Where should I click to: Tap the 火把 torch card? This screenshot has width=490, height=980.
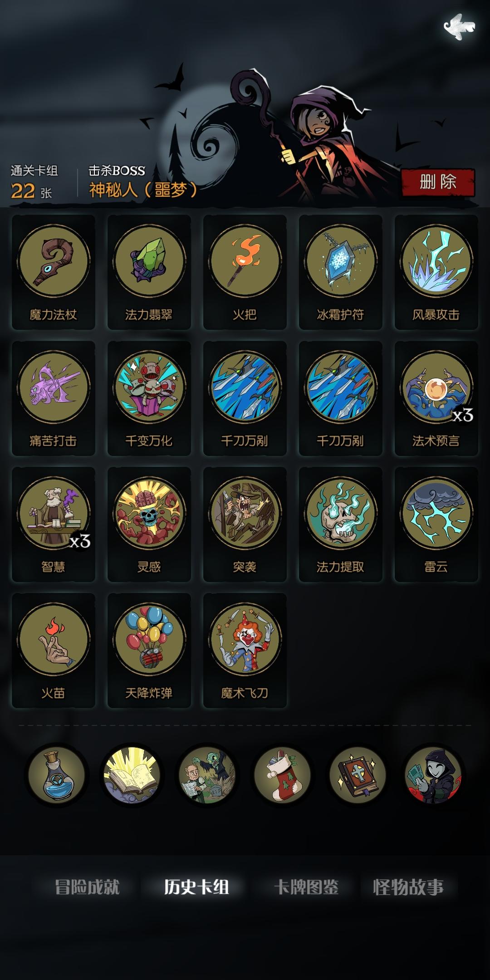click(x=245, y=272)
